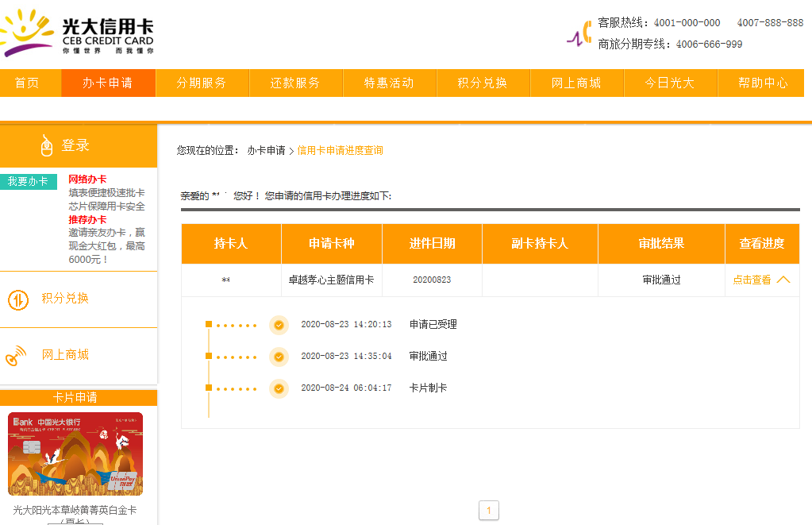Open the 网上商城 navigation tab
Viewport: 812px width, 525px height.
click(577, 83)
